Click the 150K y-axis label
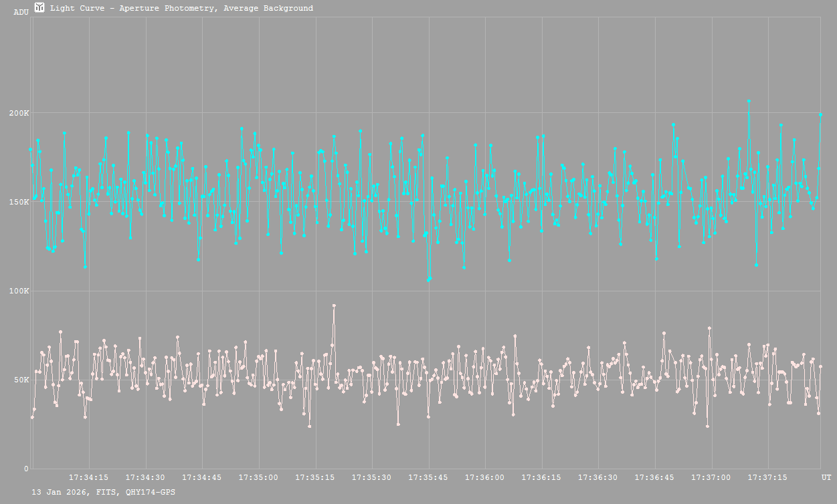 pyautogui.click(x=19, y=202)
